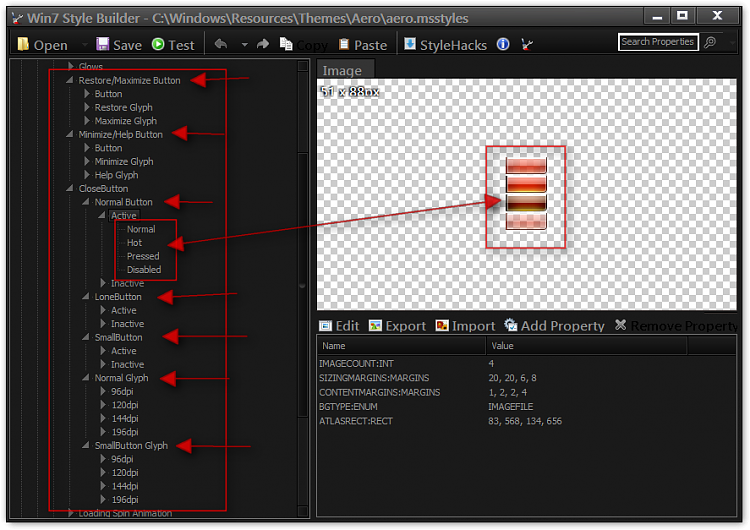The height and width of the screenshot is (530, 750).
Task: Collapse the Minimize/Help Button node
Action: tap(70, 134)
